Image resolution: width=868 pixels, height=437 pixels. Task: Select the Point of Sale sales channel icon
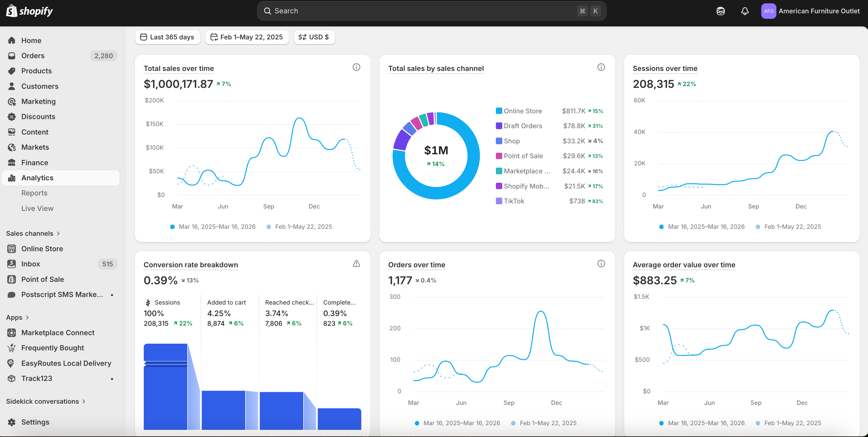point(12,279)
